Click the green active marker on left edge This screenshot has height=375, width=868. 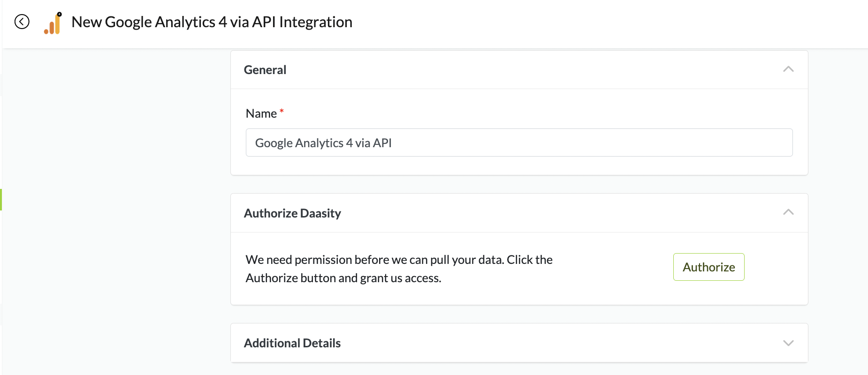point(1,200)
